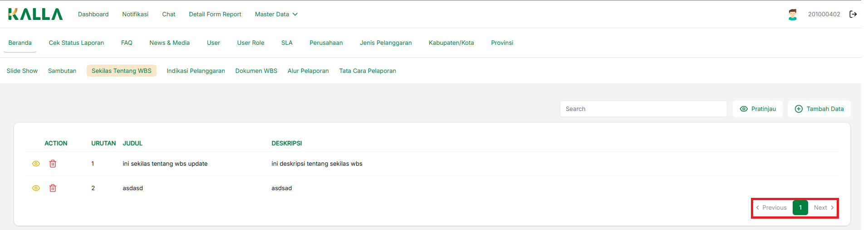Open the Notifikasi menu item
Image resolution: width=868 pixels, height=230 pixels.
(x=135, y=14)
